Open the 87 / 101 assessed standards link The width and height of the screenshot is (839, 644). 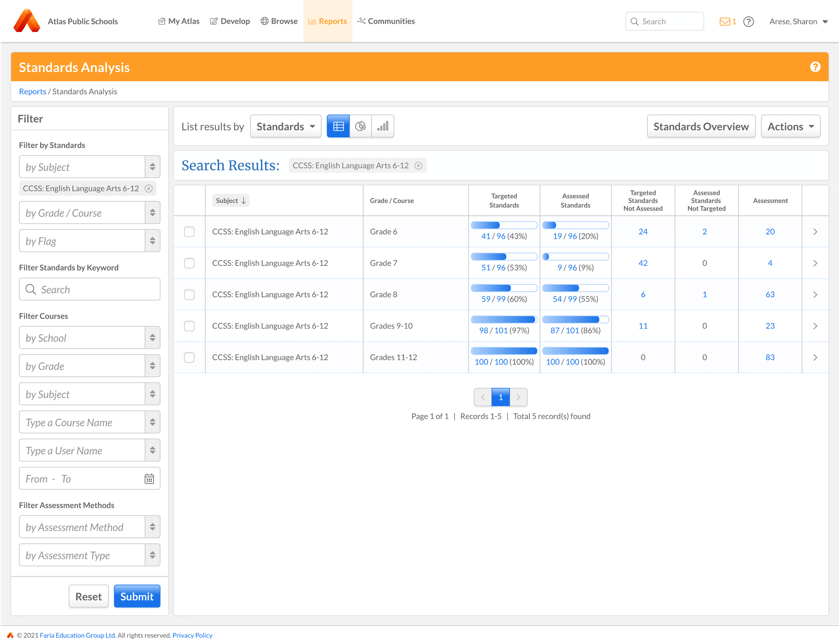tap(565, 330)
